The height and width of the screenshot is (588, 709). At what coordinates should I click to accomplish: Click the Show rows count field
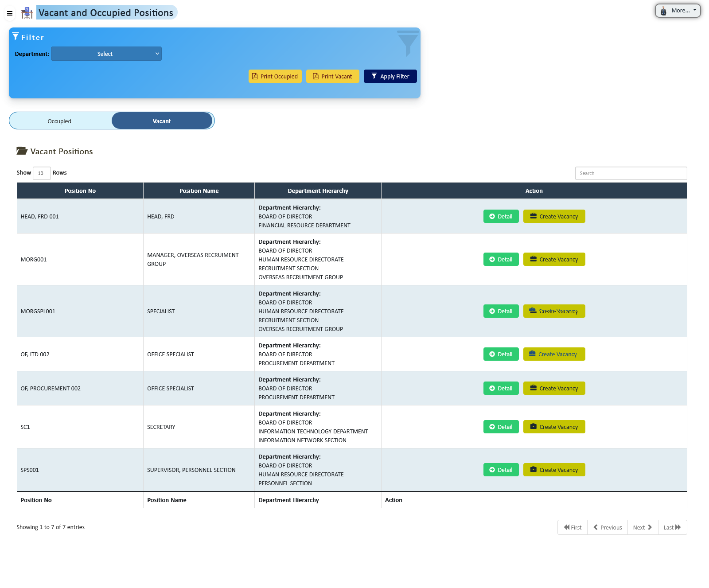point(41,173)
